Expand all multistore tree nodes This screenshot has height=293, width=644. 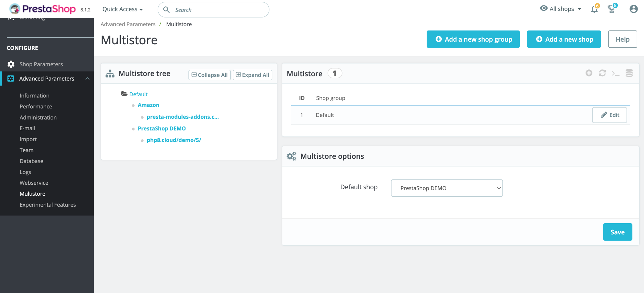[x=252, y=75]
